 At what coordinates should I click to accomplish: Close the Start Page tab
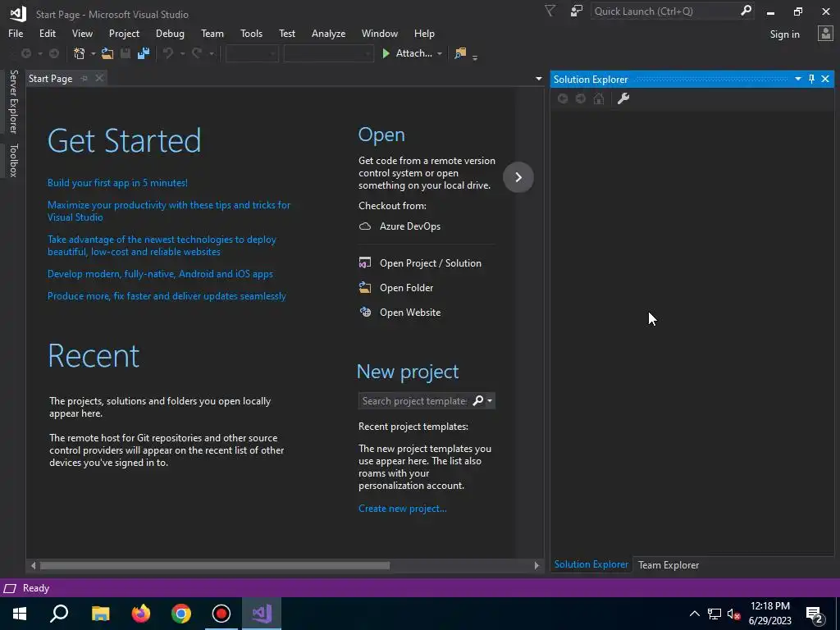point(99,78)
